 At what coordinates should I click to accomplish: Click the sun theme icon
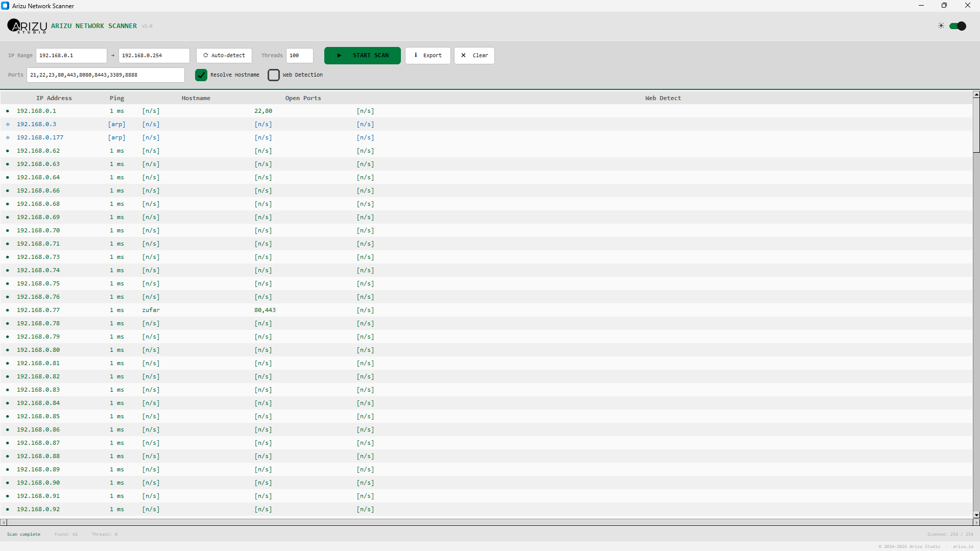[x=941, y=26]
